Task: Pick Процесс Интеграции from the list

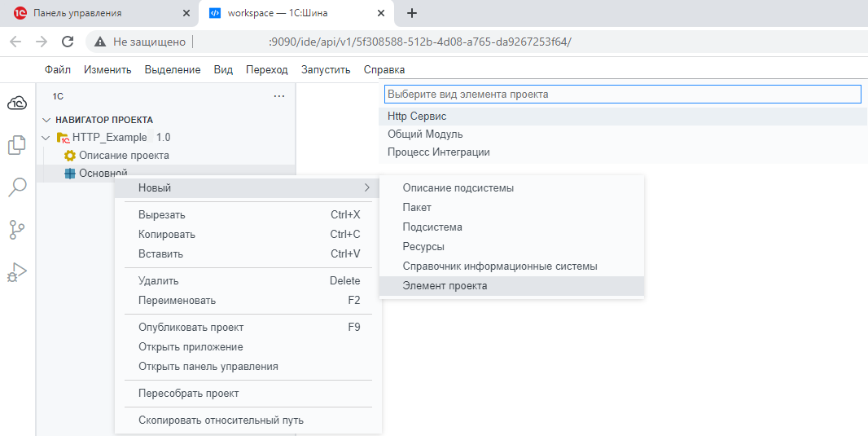Action: pos(438,152)
